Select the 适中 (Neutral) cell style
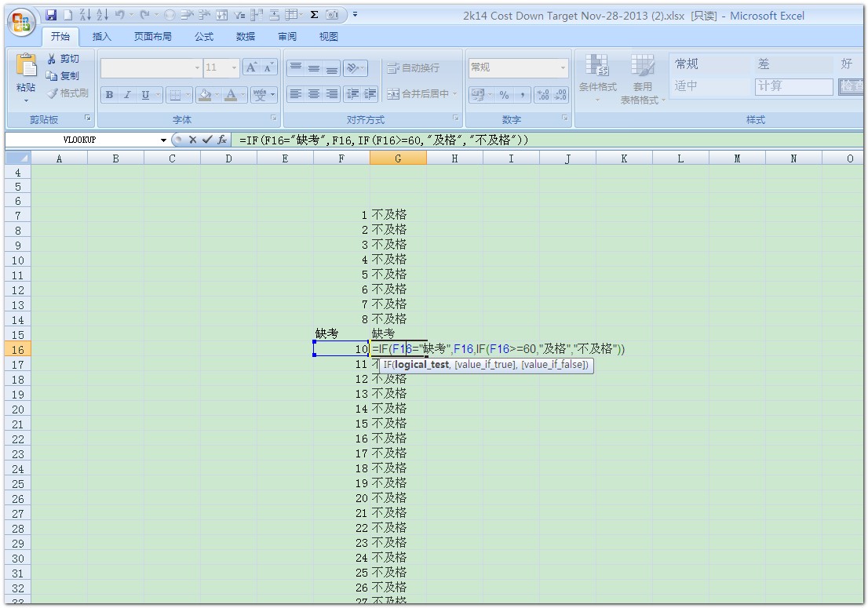Image resolution: width=868 pixels, height=608 pixels. pyautogui.click(x=711, y=86)
